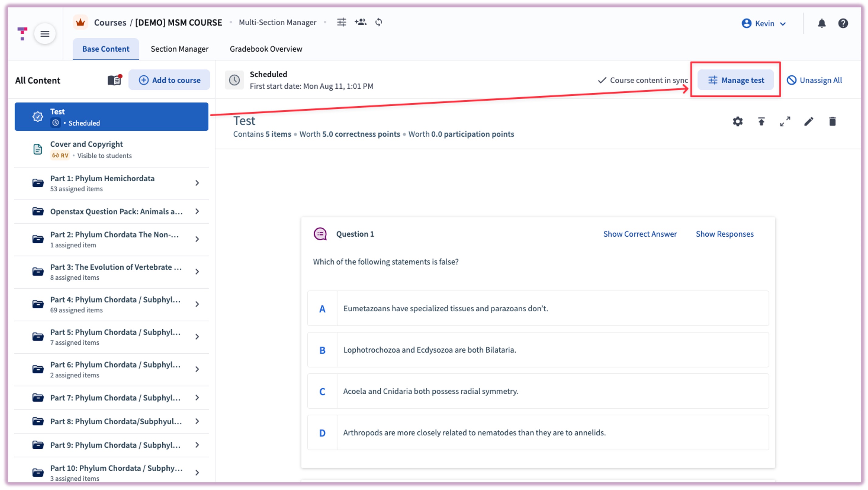This screenshot has height=490, width=868.
Task: Switch to the Gradebook Overview tab
Action: (x=266, y=49)
